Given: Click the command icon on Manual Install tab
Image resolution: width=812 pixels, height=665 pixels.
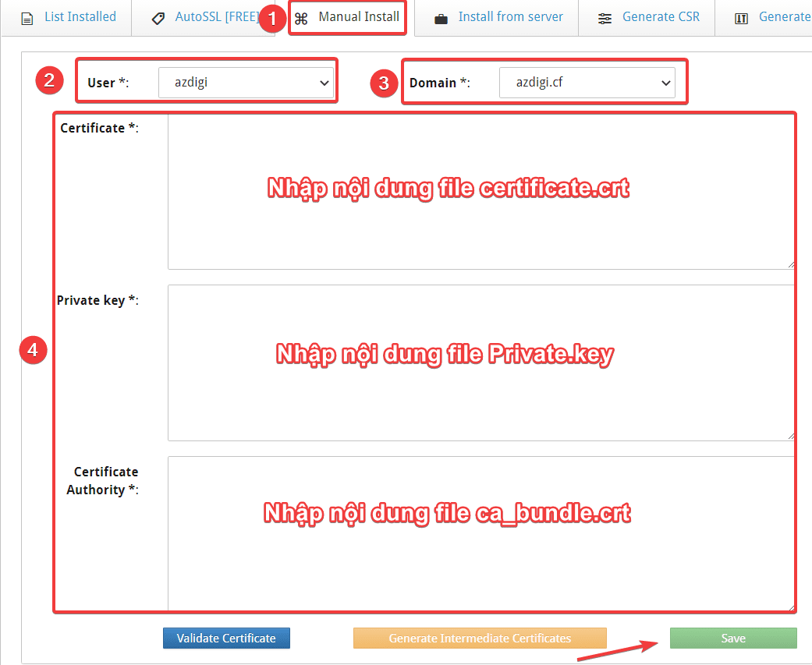Looking at the screenshot, I should point(303,16).
